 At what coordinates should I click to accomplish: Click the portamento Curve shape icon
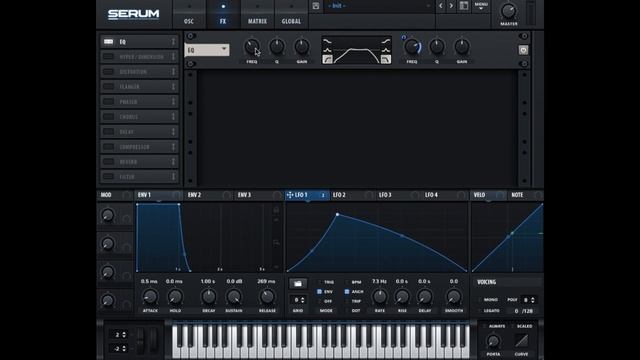521,340
